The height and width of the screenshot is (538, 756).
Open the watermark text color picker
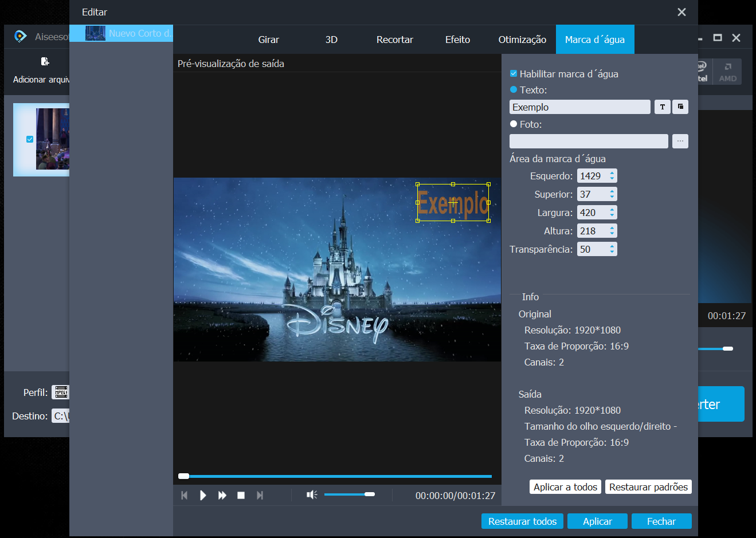click(x=680, y=107)
